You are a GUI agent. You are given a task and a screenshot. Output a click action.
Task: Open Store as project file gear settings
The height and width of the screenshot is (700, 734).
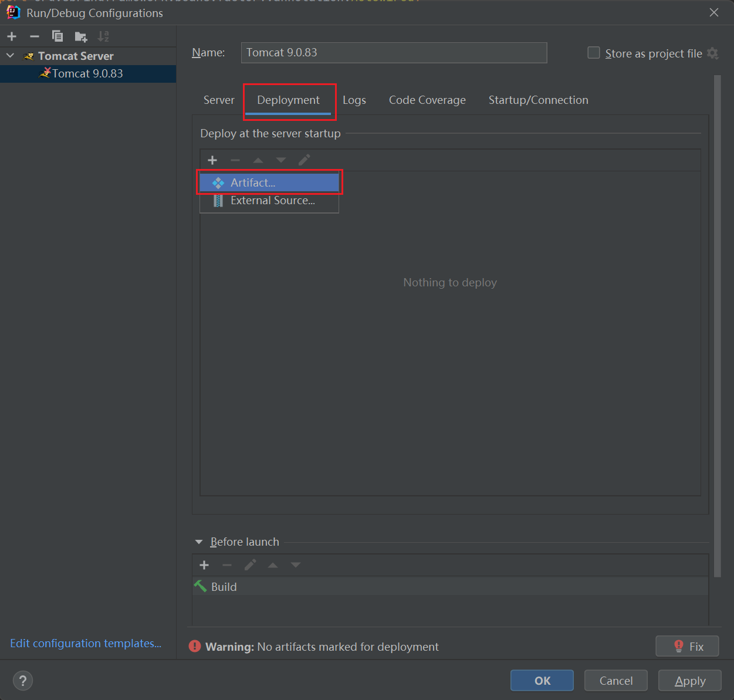pyautogui.click(x=713, y=53)
